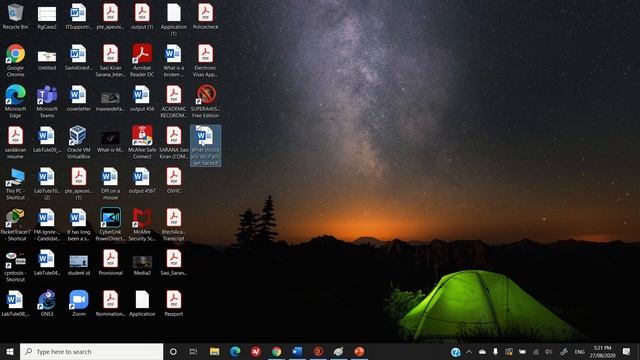
Task: Open the Action Center notifications
Action: click(627, 351)
